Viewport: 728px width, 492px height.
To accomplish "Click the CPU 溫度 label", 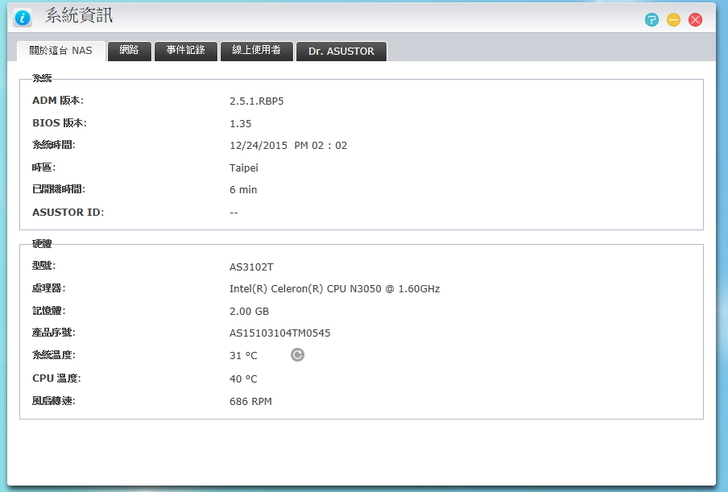I will click(x=57, y=378).
